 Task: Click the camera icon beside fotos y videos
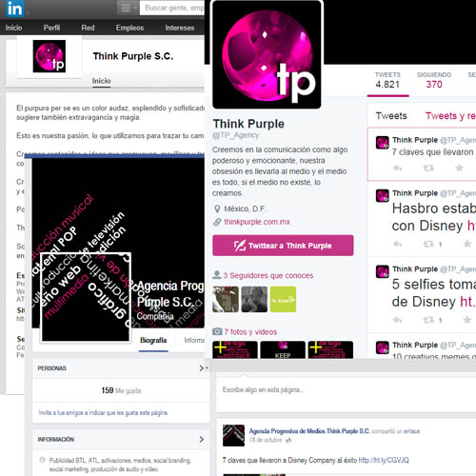[x=217, y=331]
